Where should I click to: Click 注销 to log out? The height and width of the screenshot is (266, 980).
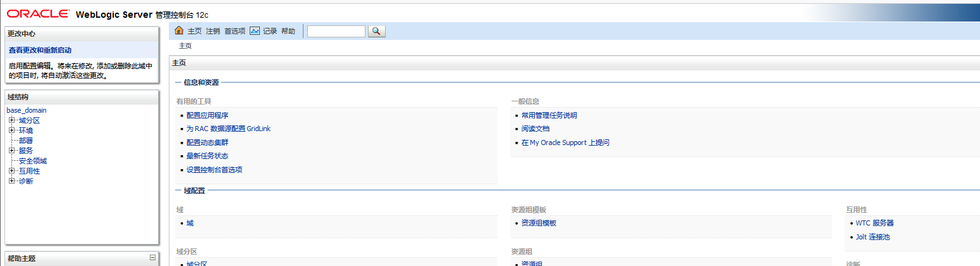213,31
